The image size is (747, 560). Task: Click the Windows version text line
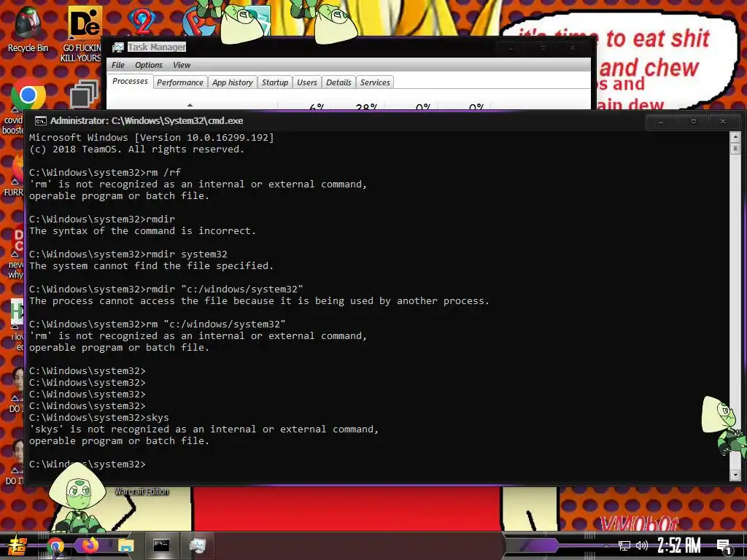pyautogui.click(x=152, y=138)
